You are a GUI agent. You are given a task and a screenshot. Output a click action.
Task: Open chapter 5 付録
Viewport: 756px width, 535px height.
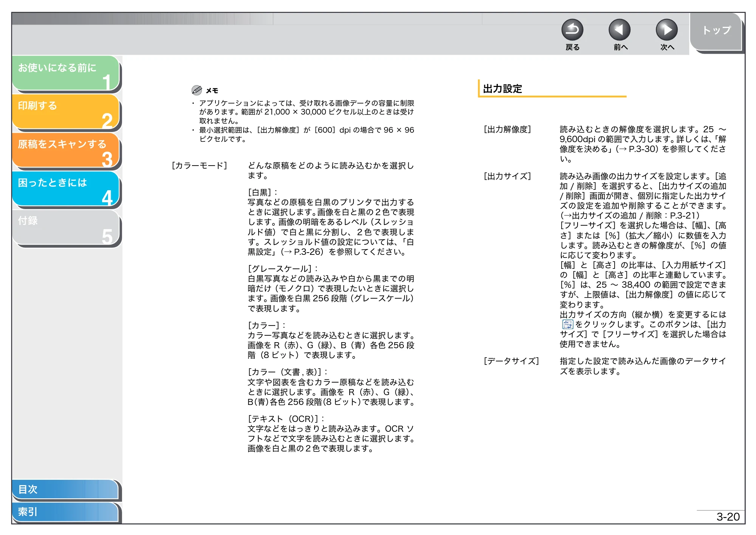(66, 228)
